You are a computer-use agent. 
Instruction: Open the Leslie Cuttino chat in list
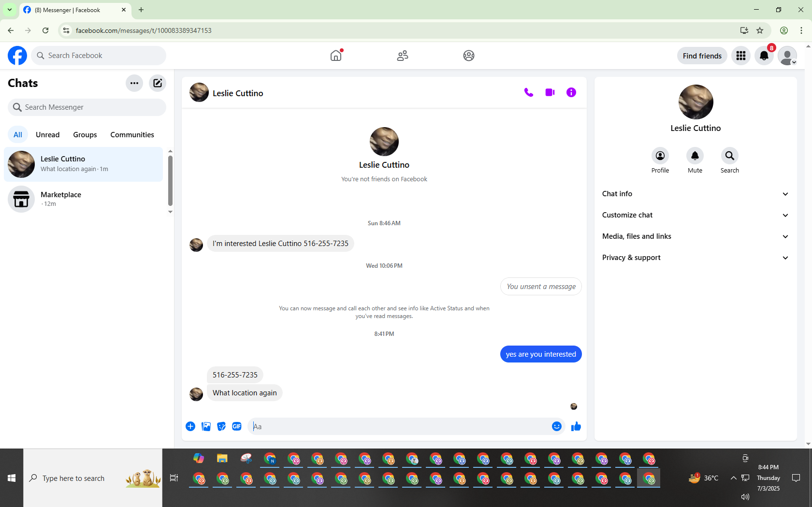(x=84, y=164)
